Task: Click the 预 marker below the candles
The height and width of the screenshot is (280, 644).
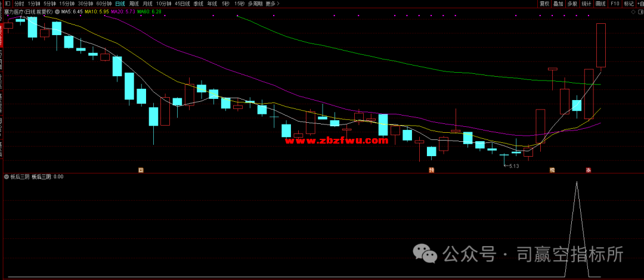Action: (x=431, y=170)
